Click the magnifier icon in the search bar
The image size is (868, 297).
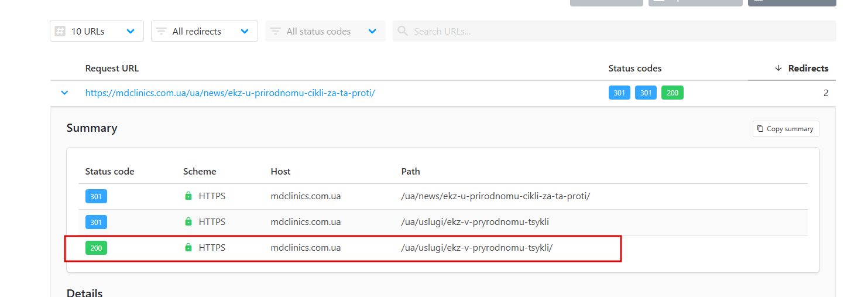[x=403, y=32]
